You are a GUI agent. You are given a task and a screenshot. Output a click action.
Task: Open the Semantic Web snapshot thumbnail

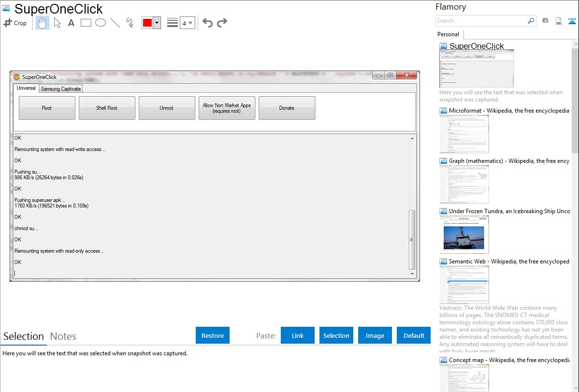(464, 285)
